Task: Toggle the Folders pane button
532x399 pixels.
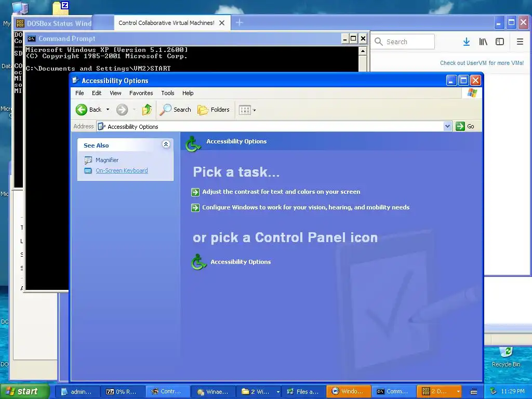Action: tap(214, 110)
